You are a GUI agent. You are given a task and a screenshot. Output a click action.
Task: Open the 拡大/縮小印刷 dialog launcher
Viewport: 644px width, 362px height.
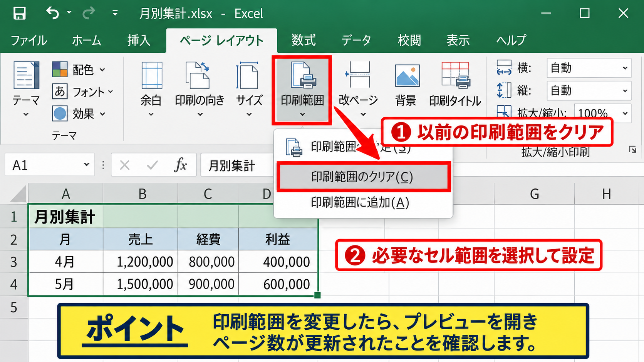(x=632, y=150)
